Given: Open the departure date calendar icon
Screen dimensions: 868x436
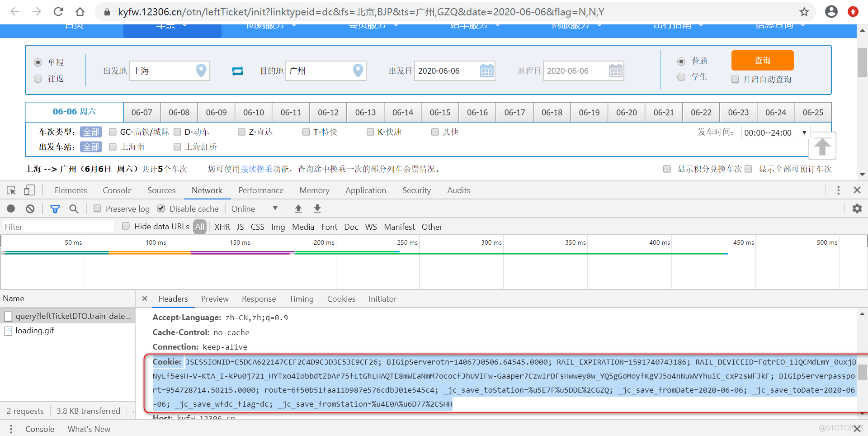Looking at the screenshot, I should pos(486,71).
